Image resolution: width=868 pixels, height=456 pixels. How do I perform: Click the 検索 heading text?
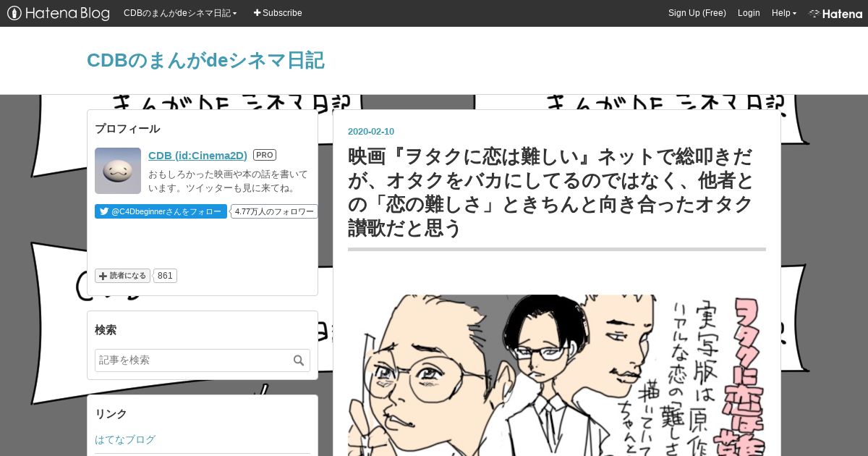tap(106, 330)
